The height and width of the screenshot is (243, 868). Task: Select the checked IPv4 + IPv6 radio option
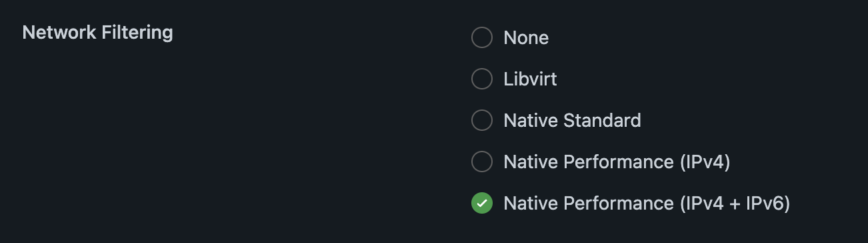(482, 203)
